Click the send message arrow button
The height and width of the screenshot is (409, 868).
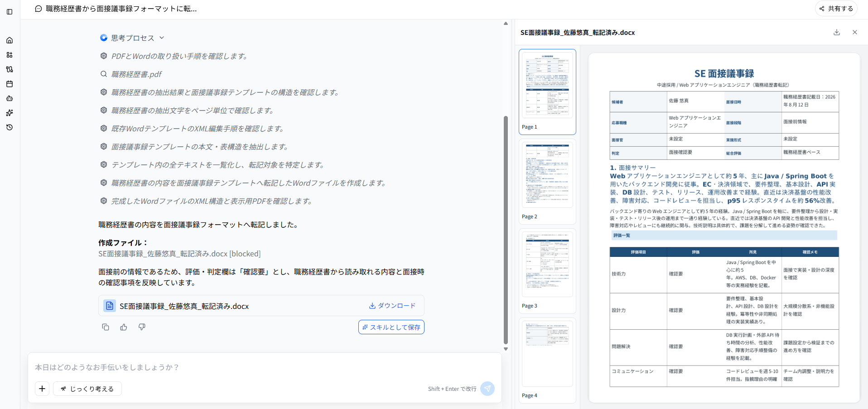coord(487,389)
